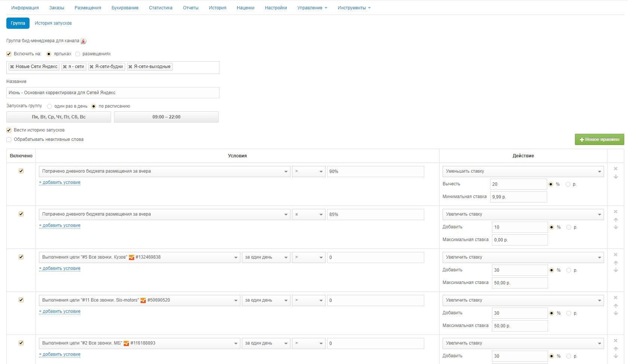Image resolution: width=628 pixels, height=364 pixels.
Task: Click analytics icon in 'МБ' goal
Action: point(126,343)
